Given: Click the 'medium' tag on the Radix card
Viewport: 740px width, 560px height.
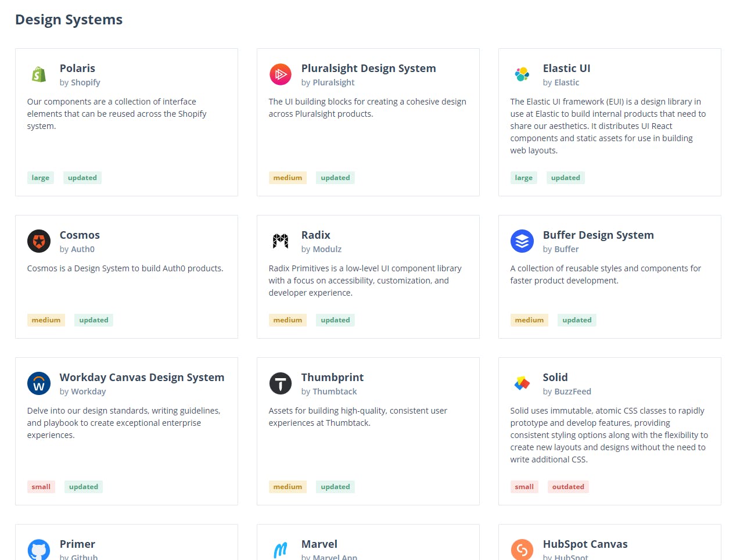Looking at the screenshot, I should click(288, 320).
